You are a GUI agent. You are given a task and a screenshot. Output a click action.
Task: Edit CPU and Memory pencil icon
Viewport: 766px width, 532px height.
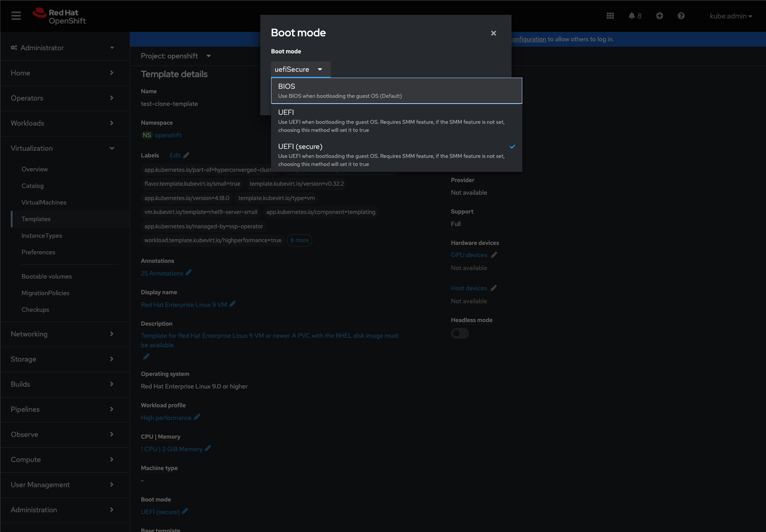(x=208, y=449)
